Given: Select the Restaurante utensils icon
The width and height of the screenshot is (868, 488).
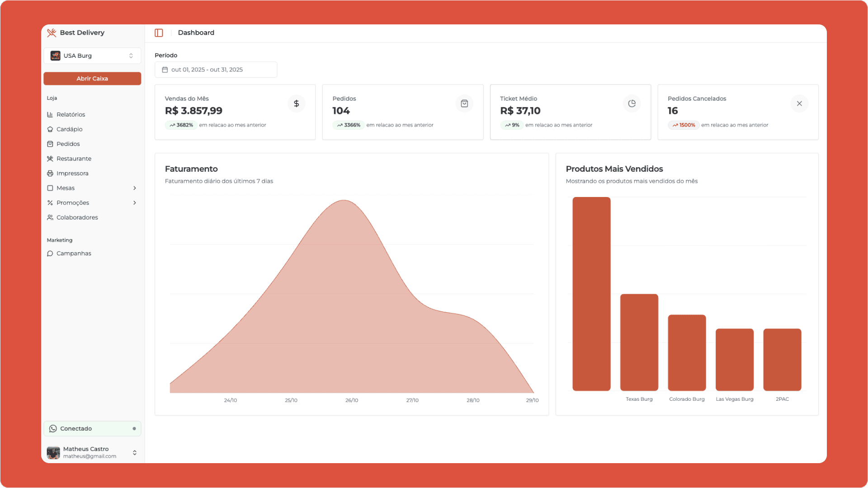Looking at the screenshot, I should coord(51,159).
